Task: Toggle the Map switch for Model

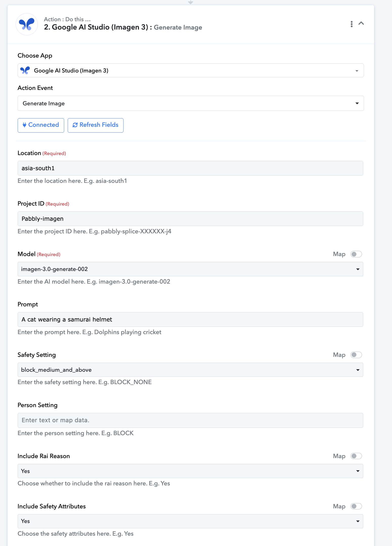Action: coord(356,254)
